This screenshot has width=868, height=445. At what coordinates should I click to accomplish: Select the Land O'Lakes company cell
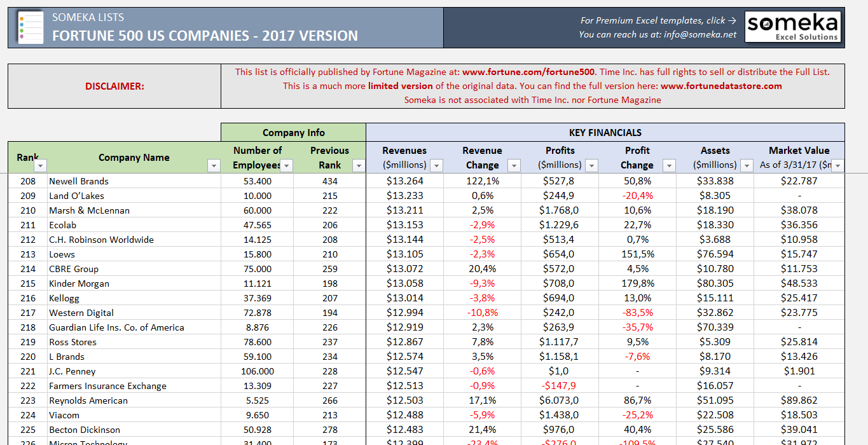pyautogui.click(x=134, y=196)
